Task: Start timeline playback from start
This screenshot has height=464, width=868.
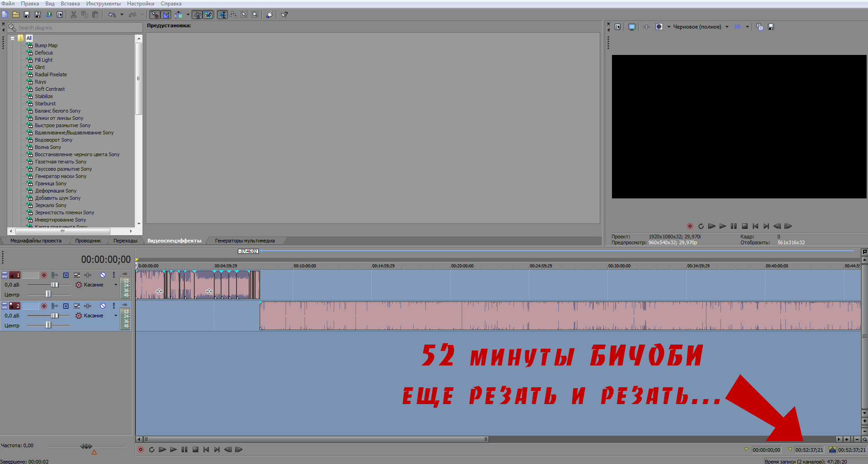Action: tap(163, 449)
